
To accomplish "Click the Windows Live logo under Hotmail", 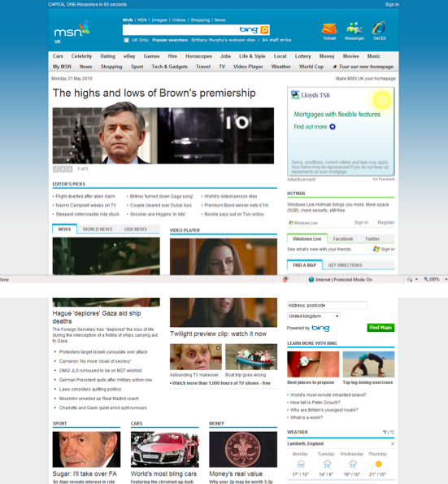I will 303,223.
